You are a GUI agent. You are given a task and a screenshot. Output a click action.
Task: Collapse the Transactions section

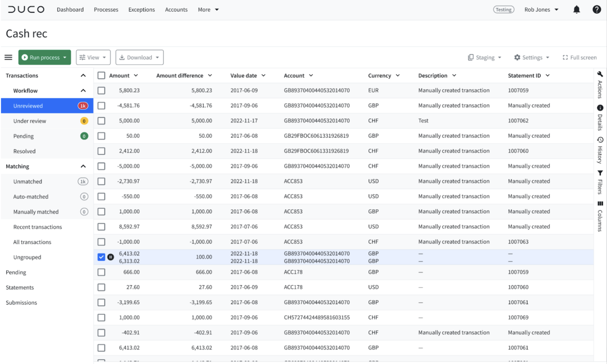(x=83, y=76)
